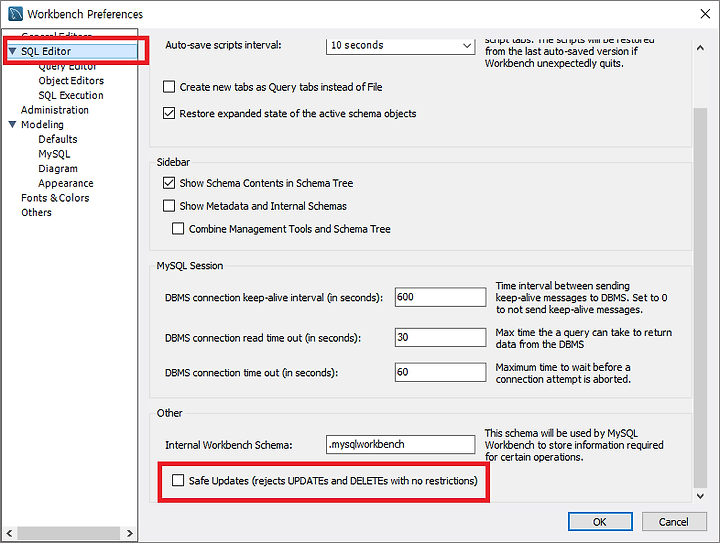Viewport: 720px width, 543px height.
Task: Open Fonts & Colors preferences
Action: (x=55, y=198)
